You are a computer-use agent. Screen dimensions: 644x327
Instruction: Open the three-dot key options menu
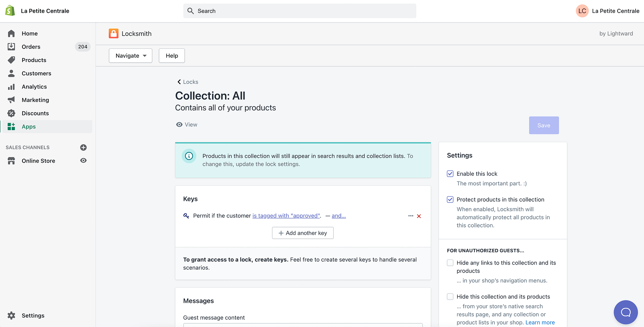411,216
